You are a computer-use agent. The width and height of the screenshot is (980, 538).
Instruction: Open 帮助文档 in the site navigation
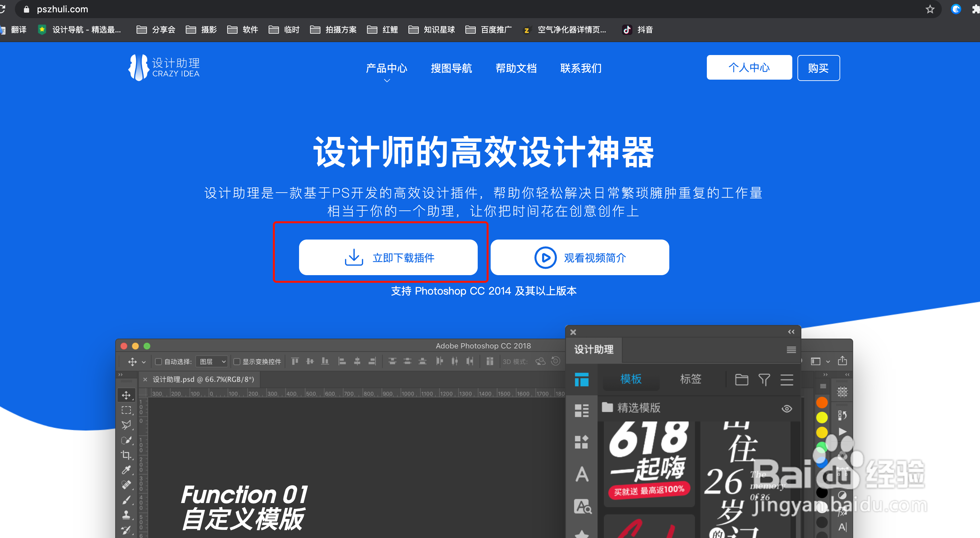[x=516, y=68]
